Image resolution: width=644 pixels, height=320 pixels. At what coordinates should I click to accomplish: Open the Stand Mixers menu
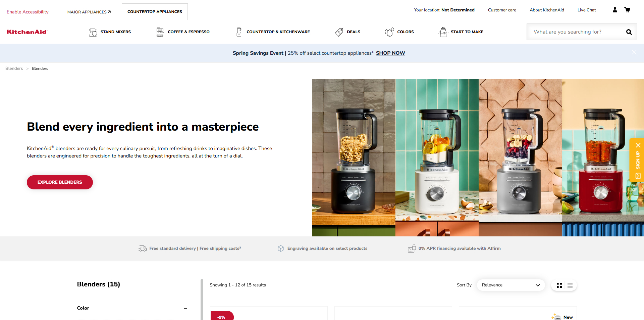(x=116, y=32)
